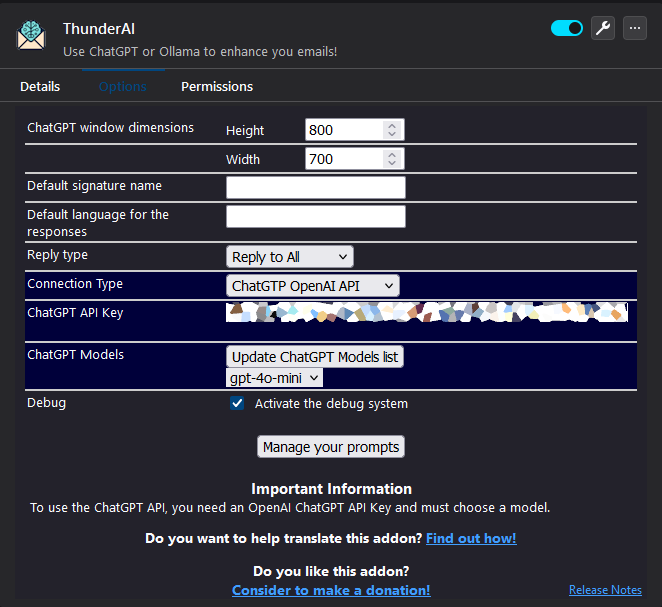Focus the Default signature name field
Image resolution: width=662 pixels, height=607 pixels.
316,187
